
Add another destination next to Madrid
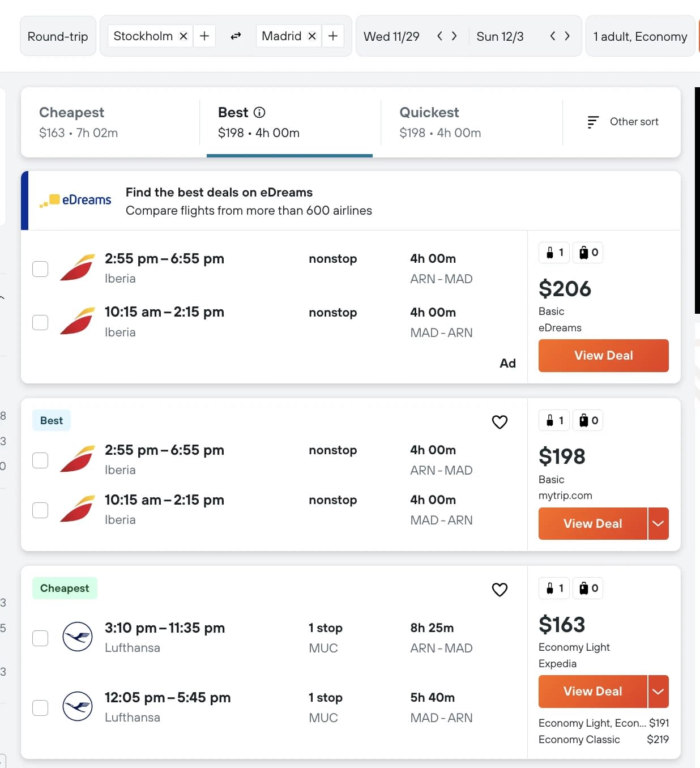pos(333,36)
